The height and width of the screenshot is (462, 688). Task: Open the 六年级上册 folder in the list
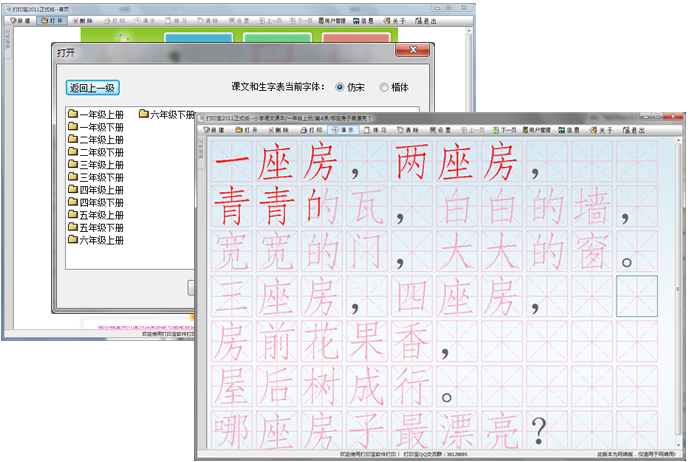(x=95, y=240)
